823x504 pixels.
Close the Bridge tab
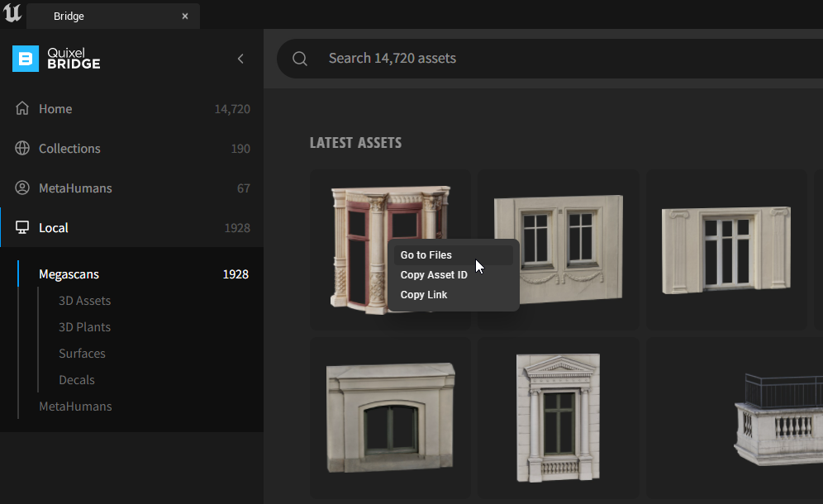[185, 17]
